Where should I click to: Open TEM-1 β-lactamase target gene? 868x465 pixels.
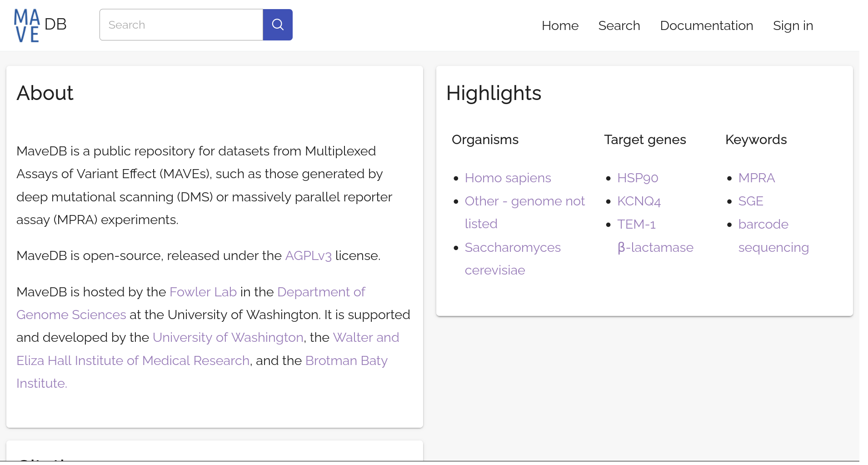(x=636, y=224)
